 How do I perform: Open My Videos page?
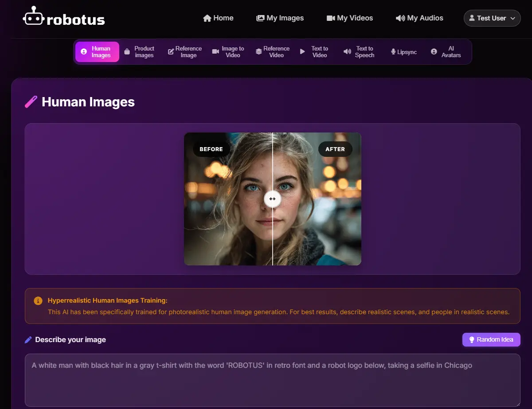(x=350, y=18)
